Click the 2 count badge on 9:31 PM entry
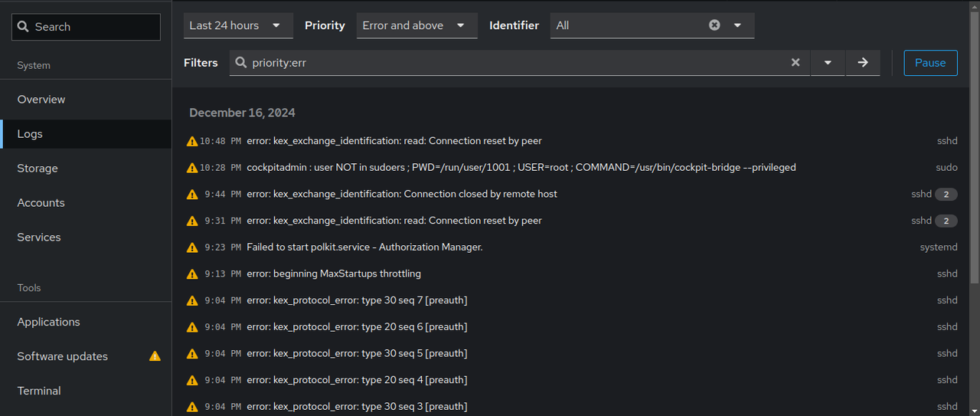 (946, 221)
